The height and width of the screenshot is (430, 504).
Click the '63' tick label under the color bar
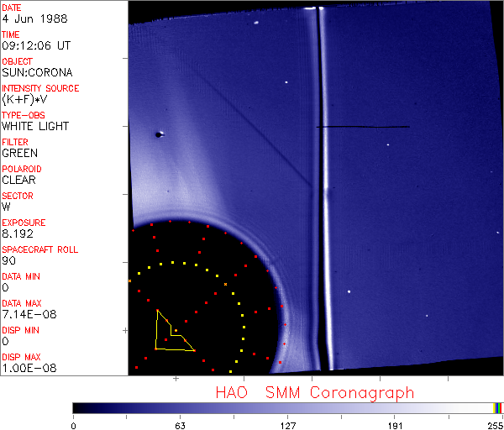coord(180,425)
